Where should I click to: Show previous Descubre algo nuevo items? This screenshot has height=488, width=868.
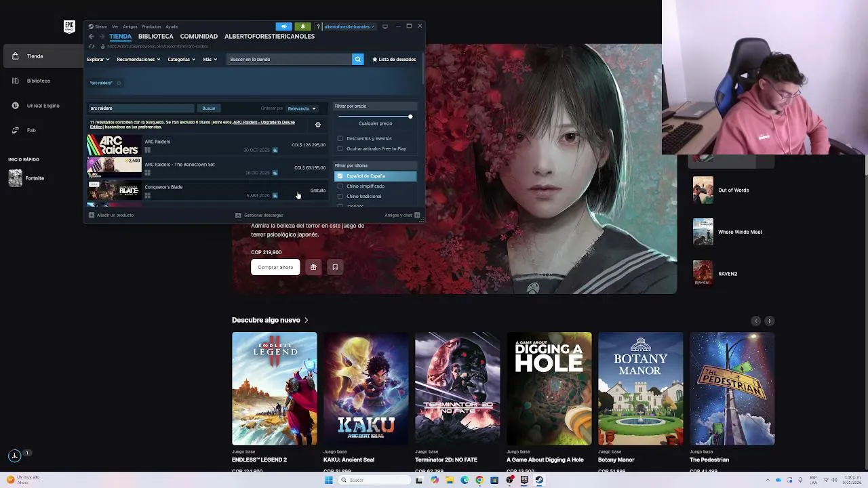(756, 321)
